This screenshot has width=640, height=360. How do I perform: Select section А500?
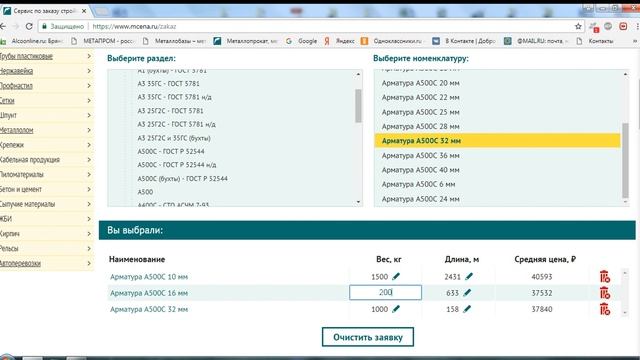point(145,192)
